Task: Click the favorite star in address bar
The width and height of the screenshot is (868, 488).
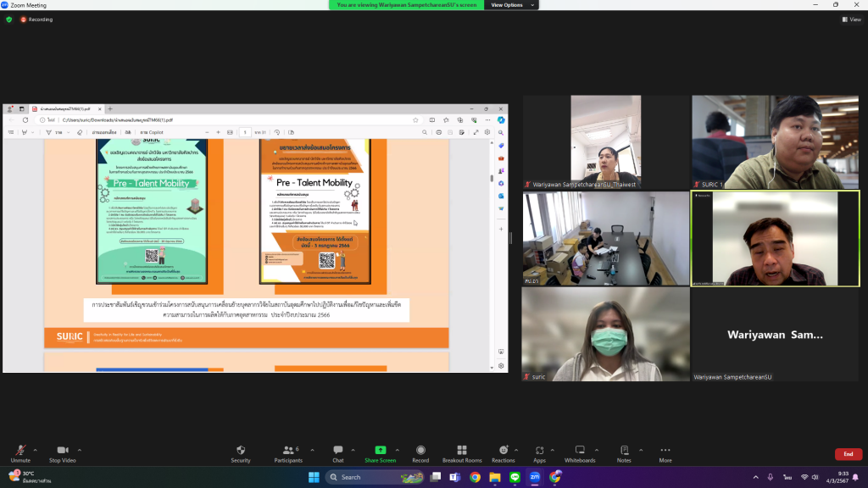Action: click(415, 120)
